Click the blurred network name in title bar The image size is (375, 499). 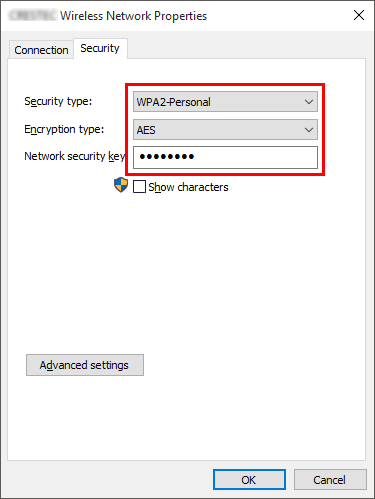33,16
